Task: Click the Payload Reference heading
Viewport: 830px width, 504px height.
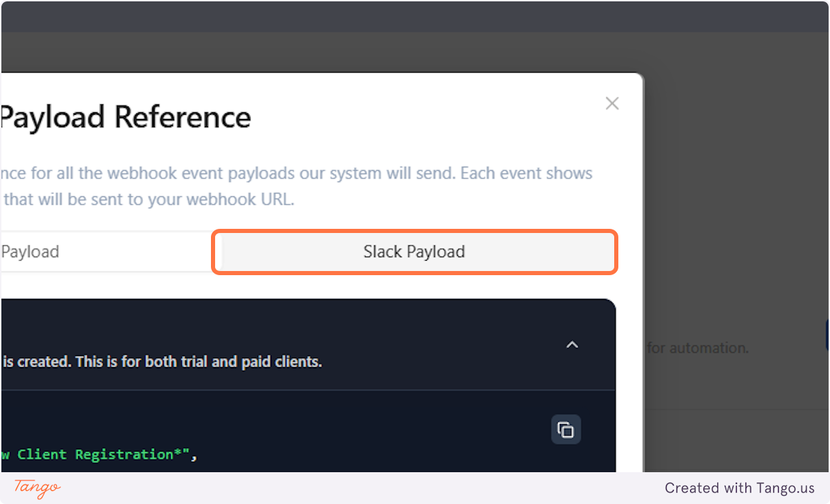Action: tap(125, 117)
